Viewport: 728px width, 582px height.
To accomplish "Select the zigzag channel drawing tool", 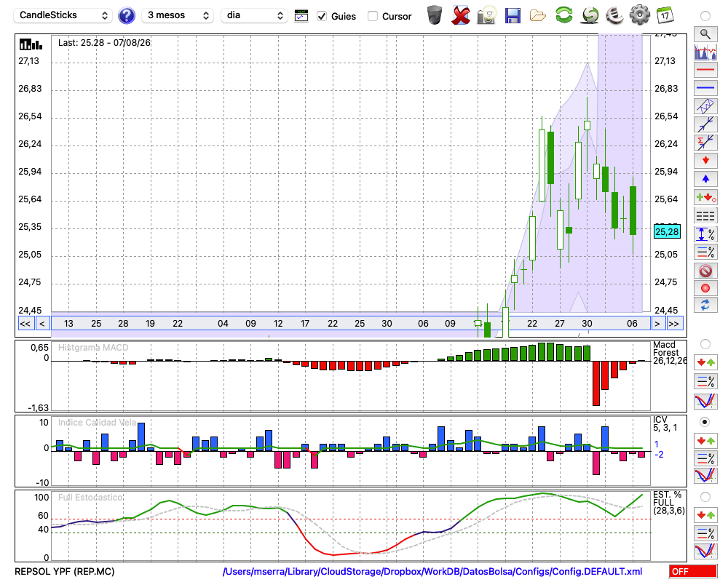I will (705, 105).
